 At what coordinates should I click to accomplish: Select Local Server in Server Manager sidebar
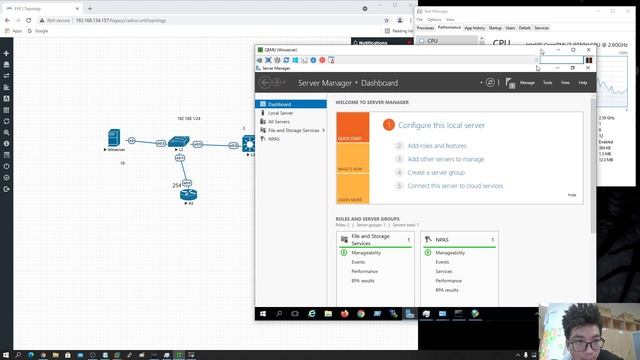point(291,113)
